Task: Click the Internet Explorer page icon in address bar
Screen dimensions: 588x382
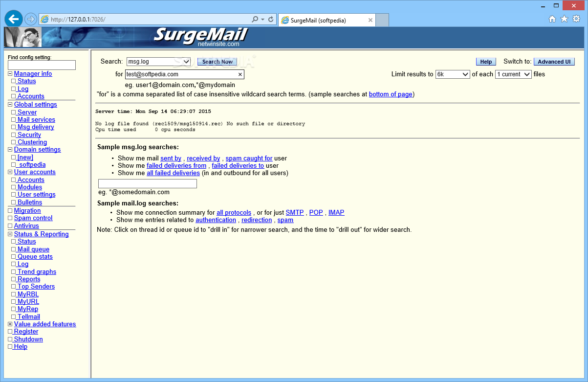Action: pos(44,20)
